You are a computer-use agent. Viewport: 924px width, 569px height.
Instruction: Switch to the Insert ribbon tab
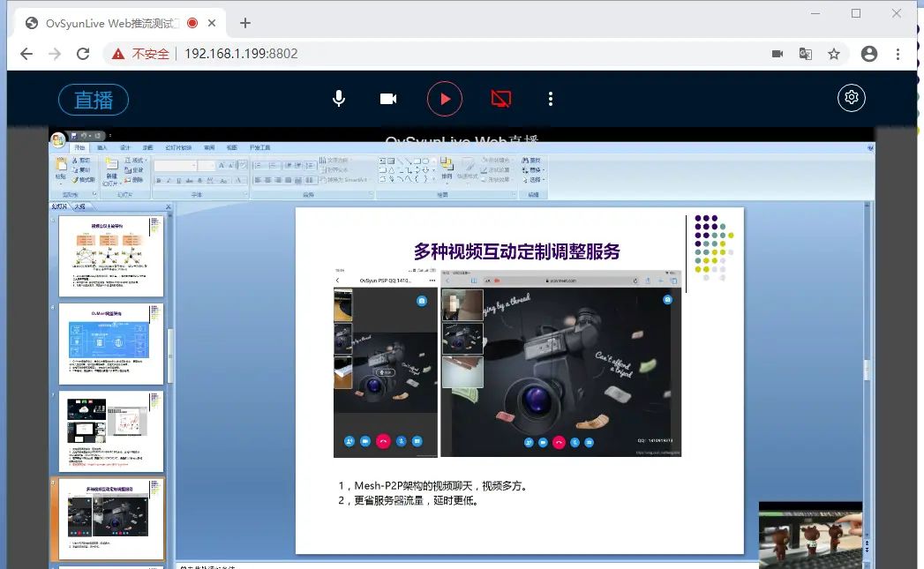101,147
